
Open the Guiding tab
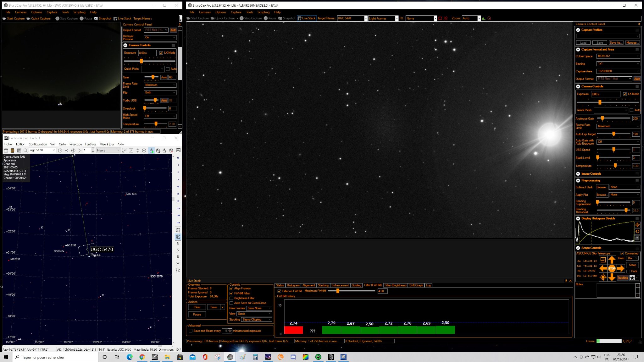pos(356,285)
